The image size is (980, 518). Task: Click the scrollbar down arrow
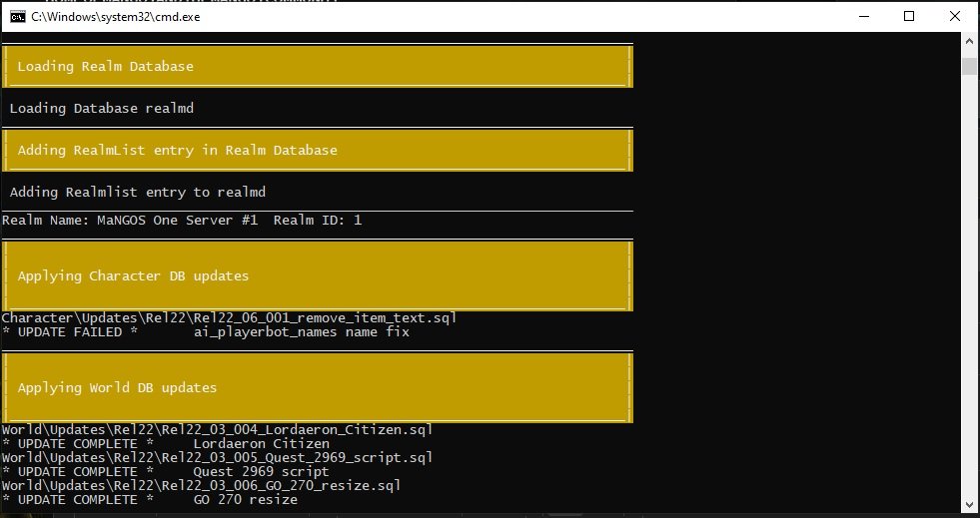(x=969, y=504)
